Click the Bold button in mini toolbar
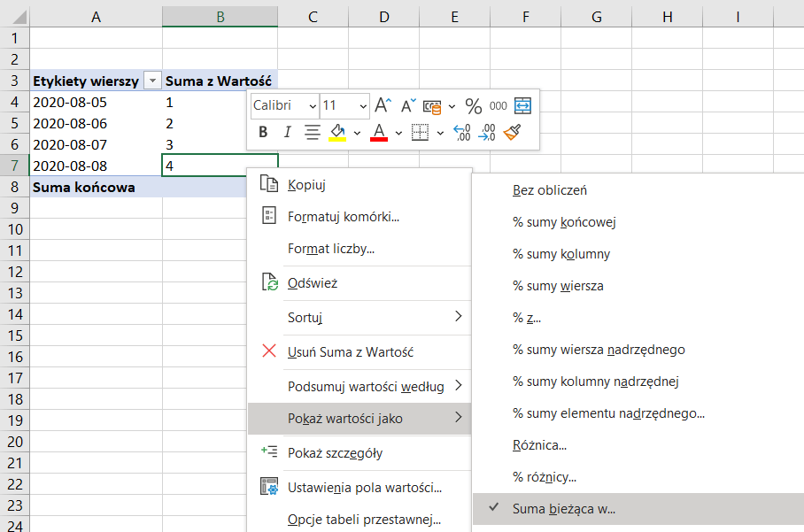This screenshot has width=804, height=532. [263, 132]
